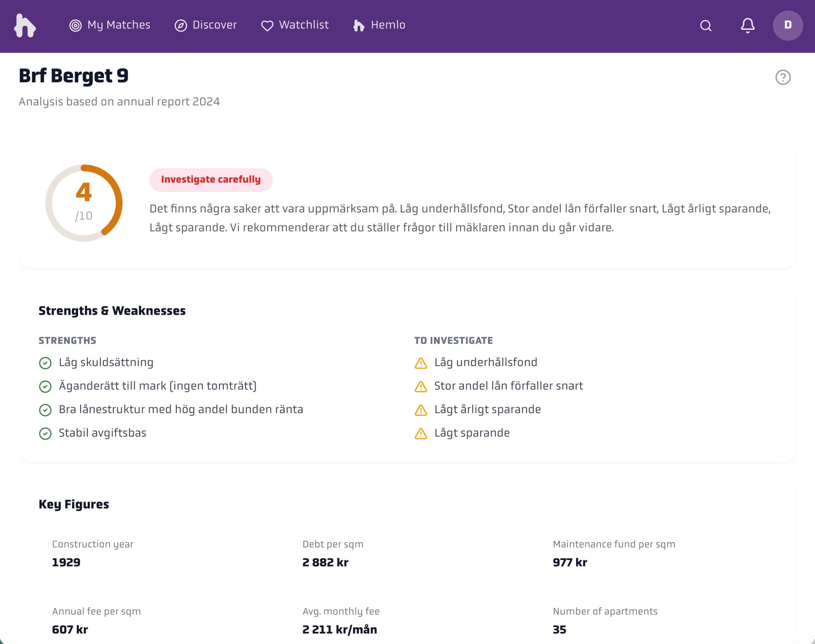
Task: Select the checkmark icon beside Låg skuldsättning
Action: tap(45, 363)
